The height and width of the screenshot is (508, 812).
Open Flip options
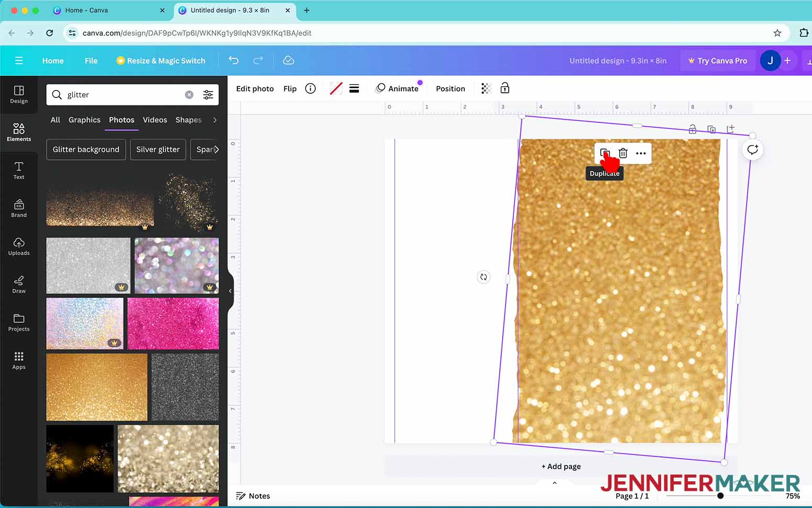(290, 89)
